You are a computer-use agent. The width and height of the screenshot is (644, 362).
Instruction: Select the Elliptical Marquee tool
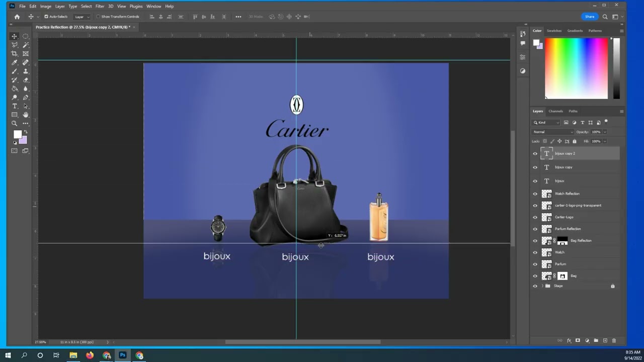(x=26, y=36)
